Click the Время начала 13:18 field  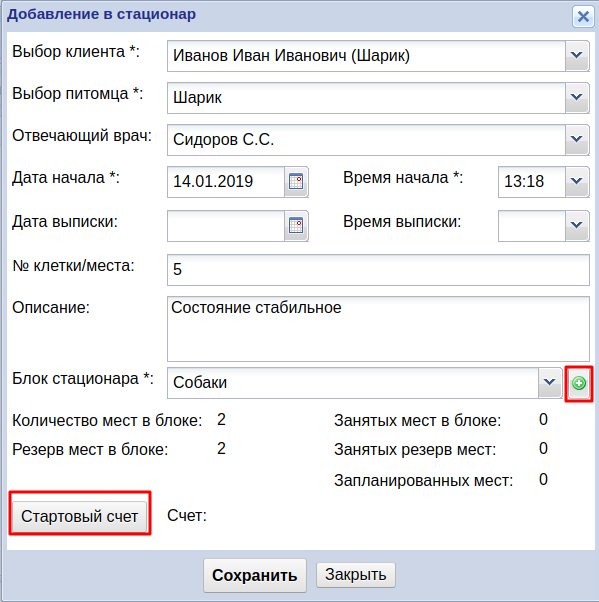click(532, 182)
